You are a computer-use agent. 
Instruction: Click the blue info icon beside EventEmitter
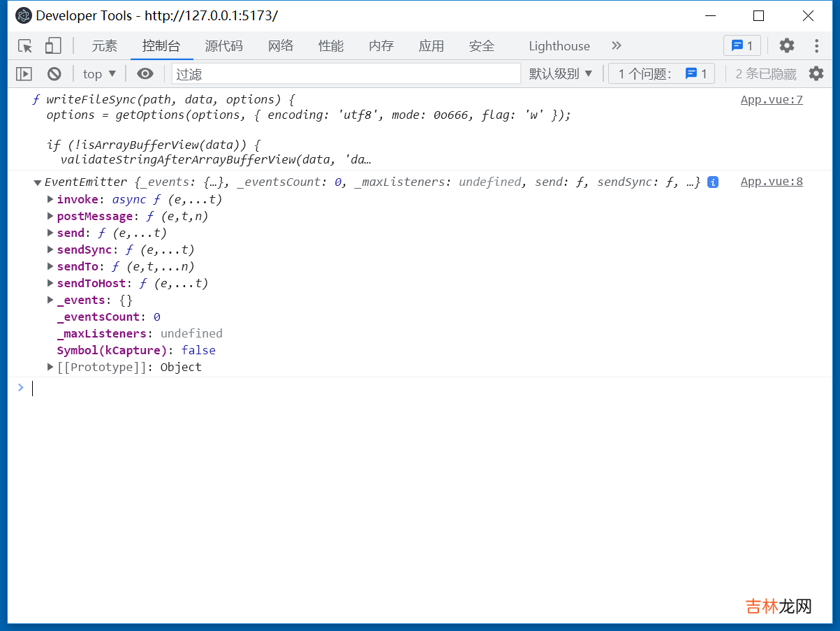(x=712, y=182)
